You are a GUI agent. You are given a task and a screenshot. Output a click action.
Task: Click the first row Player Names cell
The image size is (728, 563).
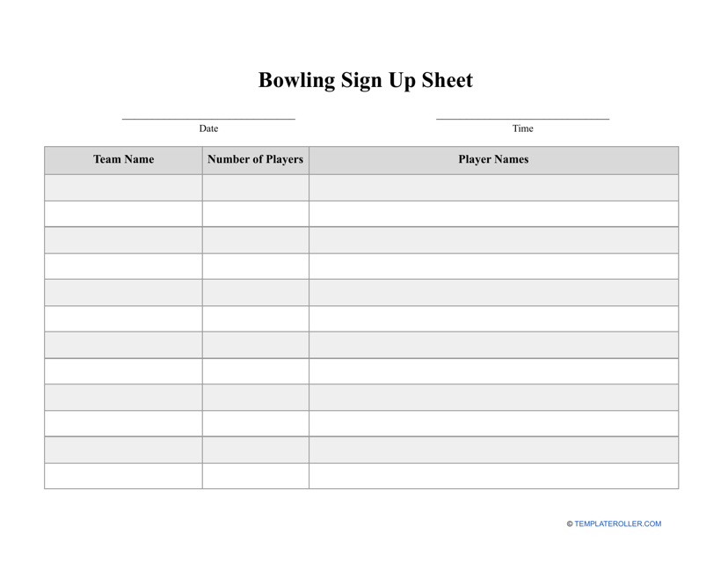(493, 187)
